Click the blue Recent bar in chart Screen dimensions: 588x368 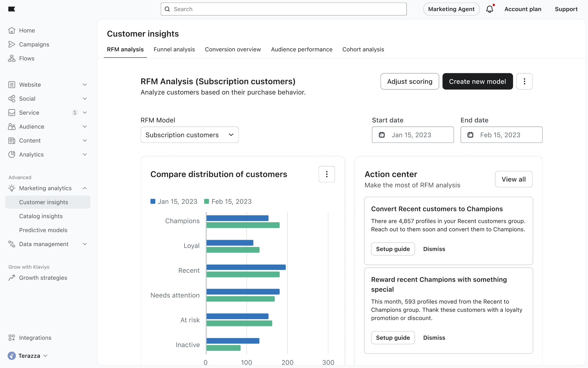point(246,267)
